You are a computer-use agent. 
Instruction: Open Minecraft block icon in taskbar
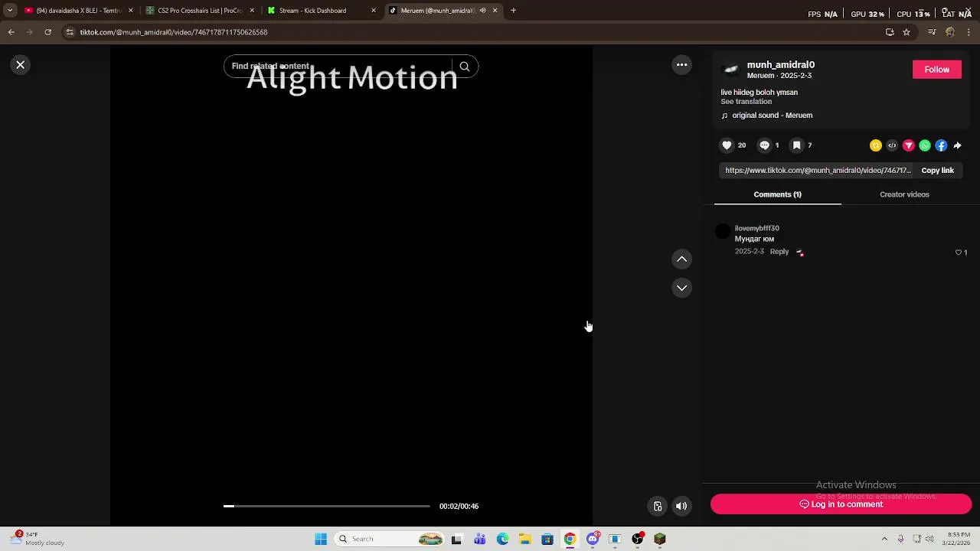click(x=660, y=539)
